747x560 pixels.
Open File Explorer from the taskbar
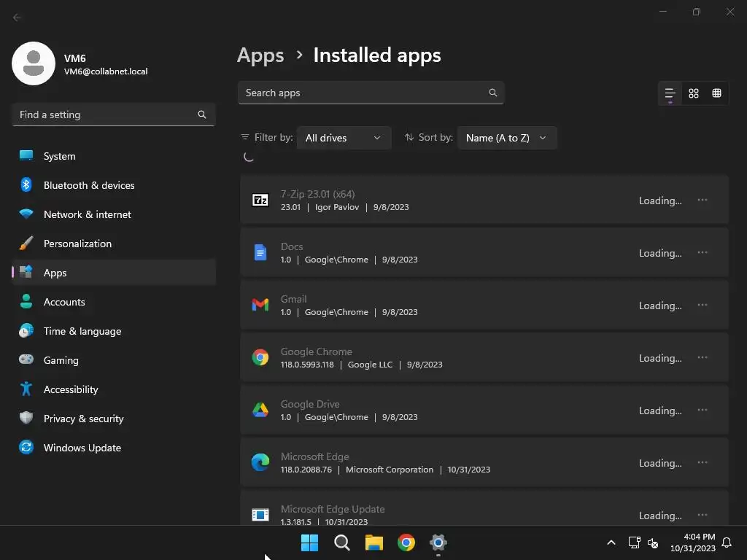click(374, 542)
